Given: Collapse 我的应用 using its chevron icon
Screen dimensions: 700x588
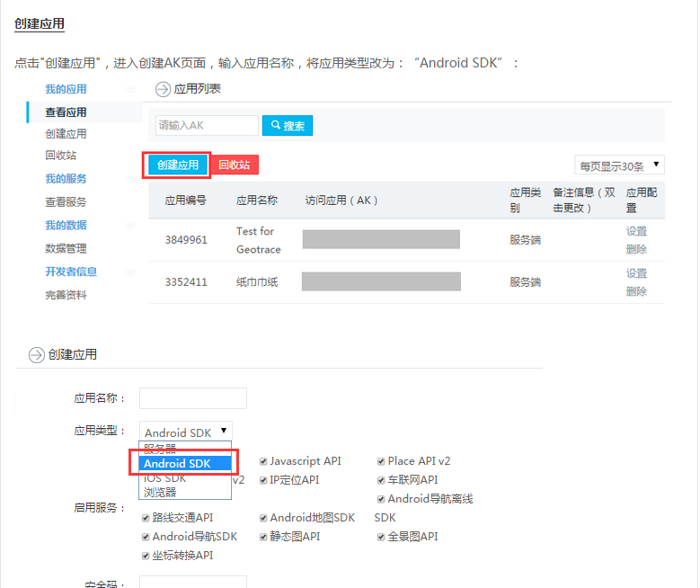Looking at the screenshot, I should click(x=131, y=89).
